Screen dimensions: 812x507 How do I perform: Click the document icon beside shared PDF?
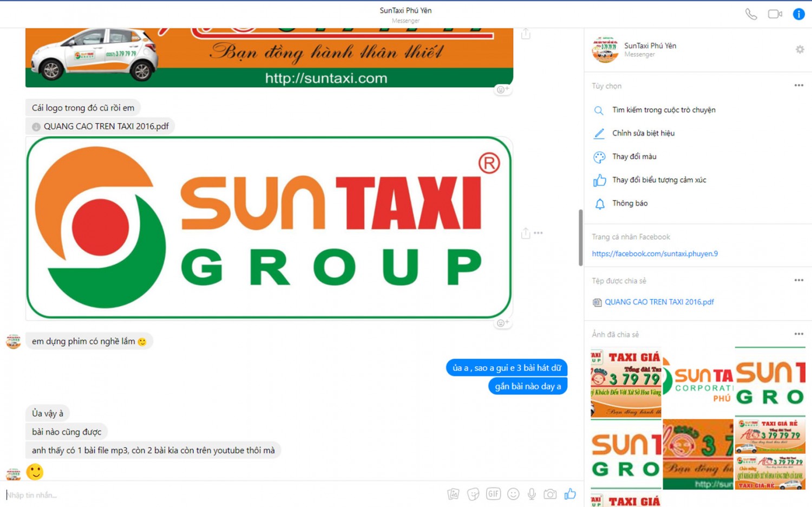pyautogui.click(x=597, y=302)
